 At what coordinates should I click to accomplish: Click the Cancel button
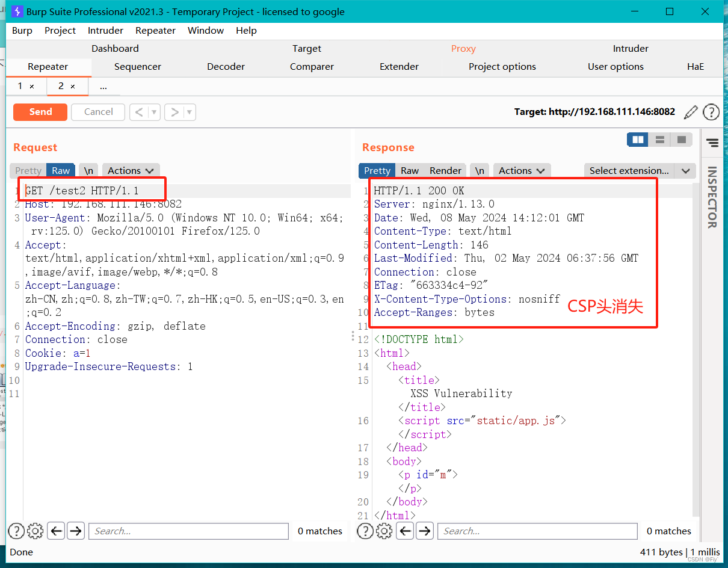click(x=97, y=112)
